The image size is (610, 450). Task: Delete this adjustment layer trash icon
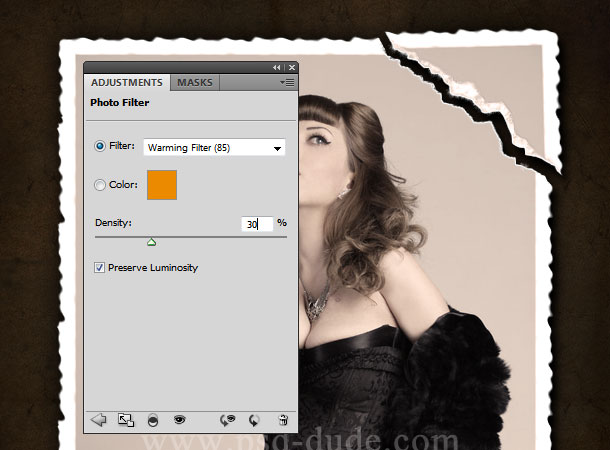[283, 420]
